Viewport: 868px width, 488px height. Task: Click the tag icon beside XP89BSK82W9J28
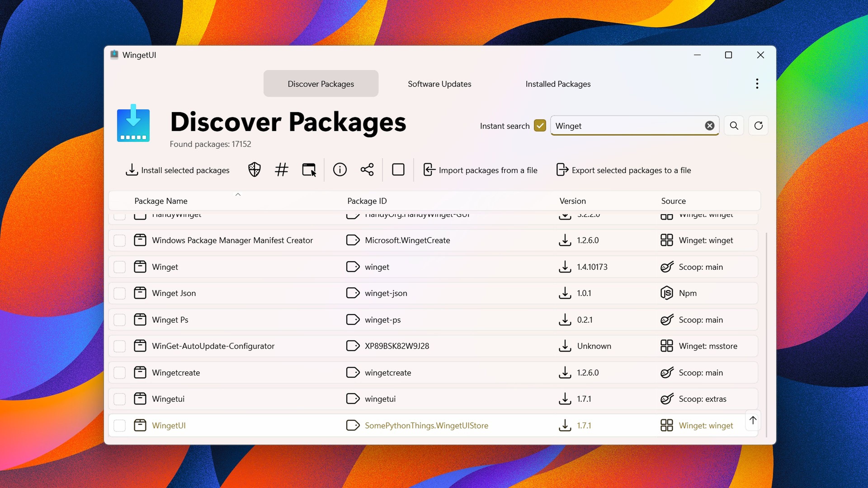[353, 346]
